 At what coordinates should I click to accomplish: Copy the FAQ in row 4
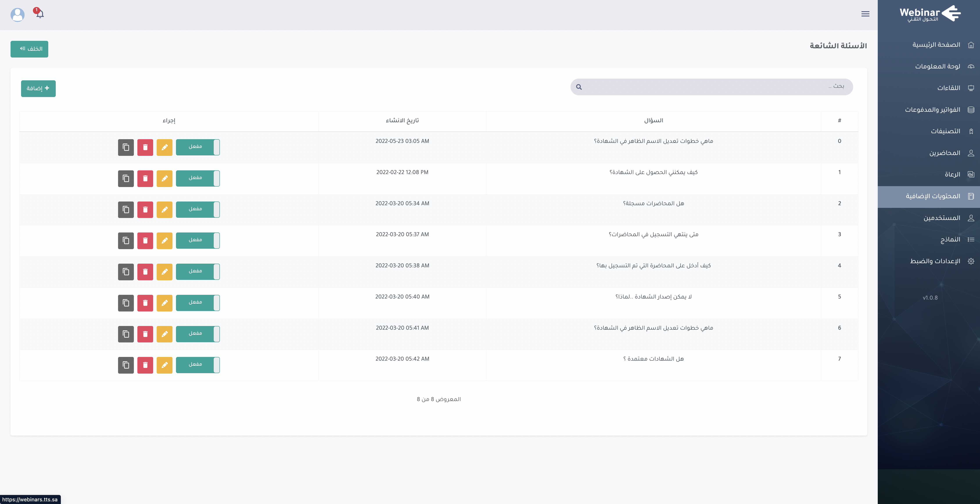(126, 272)
